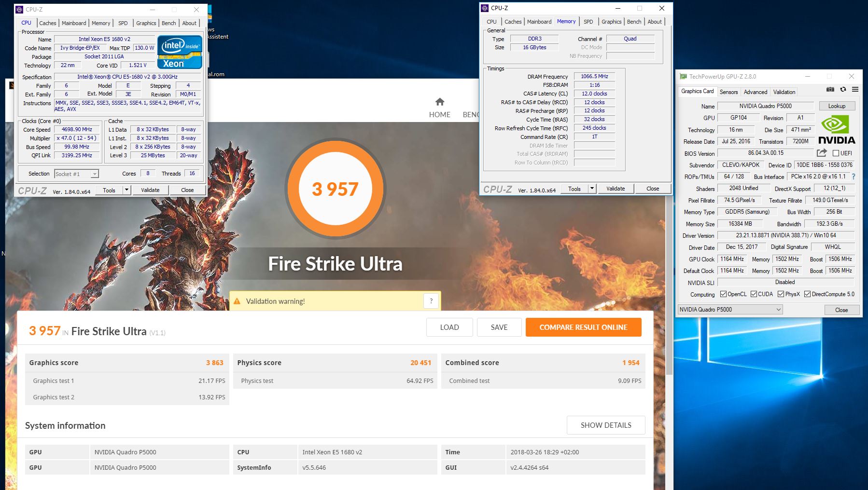This screenshot has height=490, width=868.
Task: Click Validate button in CPU-Z Memory window
Action: coord(616,189)
